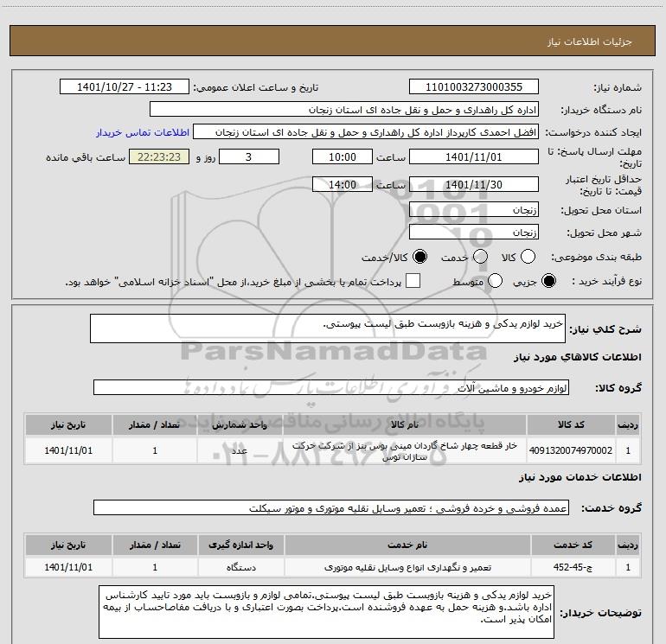Click the شرح کلی نیاز description box

click(328, 328)
